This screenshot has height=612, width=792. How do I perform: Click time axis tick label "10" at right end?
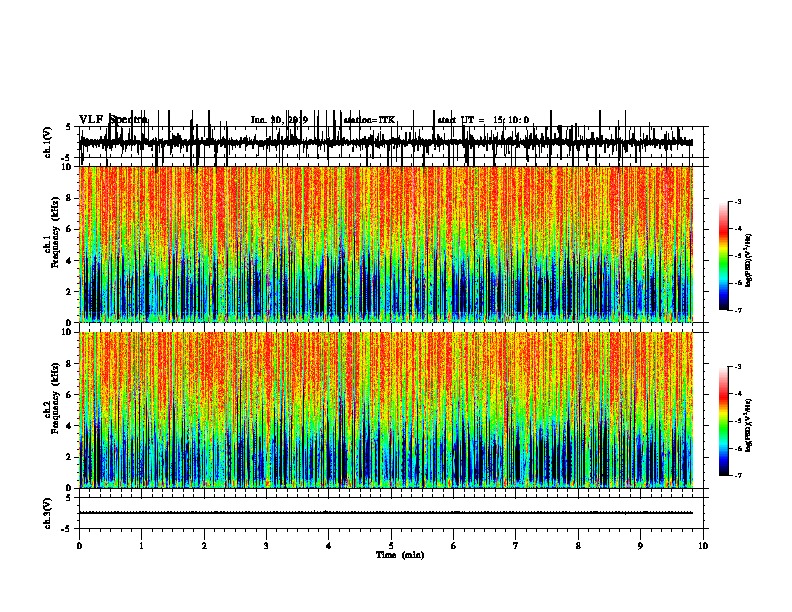pos(703,546)
